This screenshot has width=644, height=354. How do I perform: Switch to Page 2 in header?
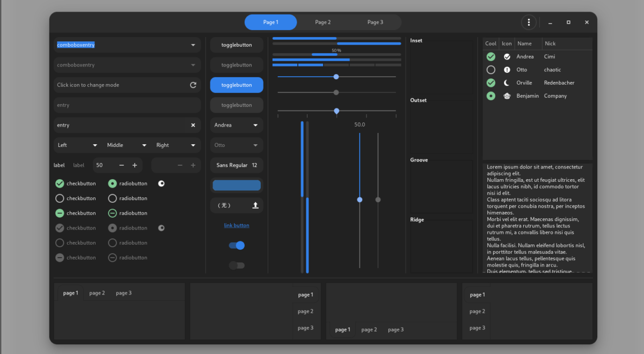point(323,22)
